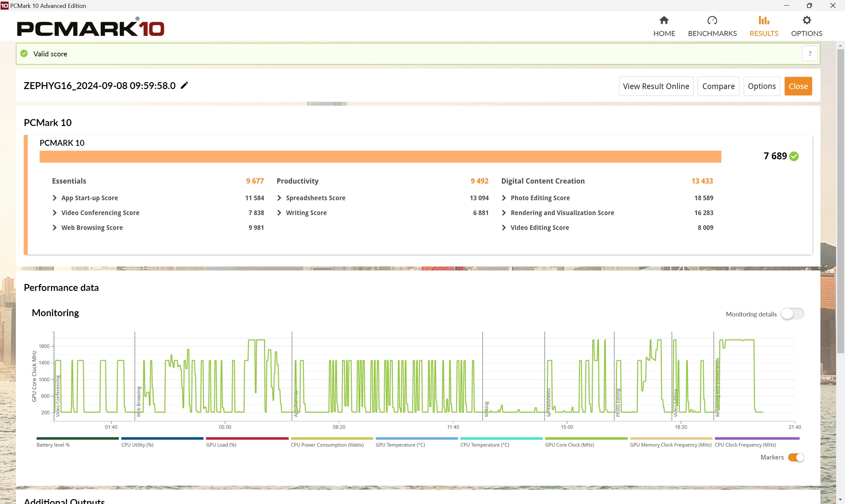845x504 pixels.
Task: Click the PCMARK 10 orange score bar
Action: point(380,157)
